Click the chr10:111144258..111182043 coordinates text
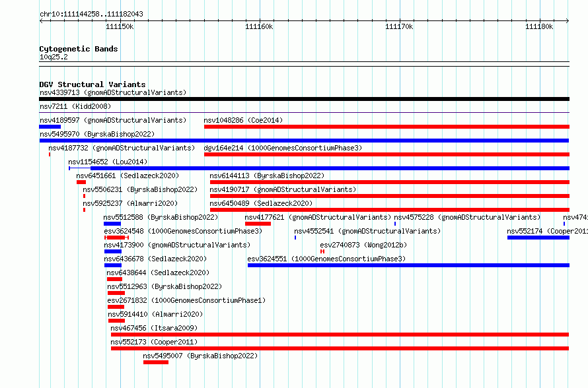 click(91, 15)
